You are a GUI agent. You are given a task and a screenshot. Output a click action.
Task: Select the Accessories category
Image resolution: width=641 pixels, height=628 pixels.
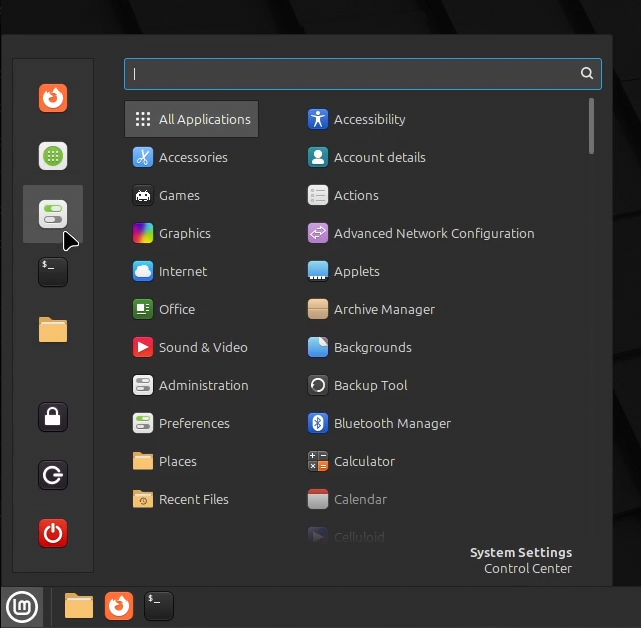(x=191, y=157)
